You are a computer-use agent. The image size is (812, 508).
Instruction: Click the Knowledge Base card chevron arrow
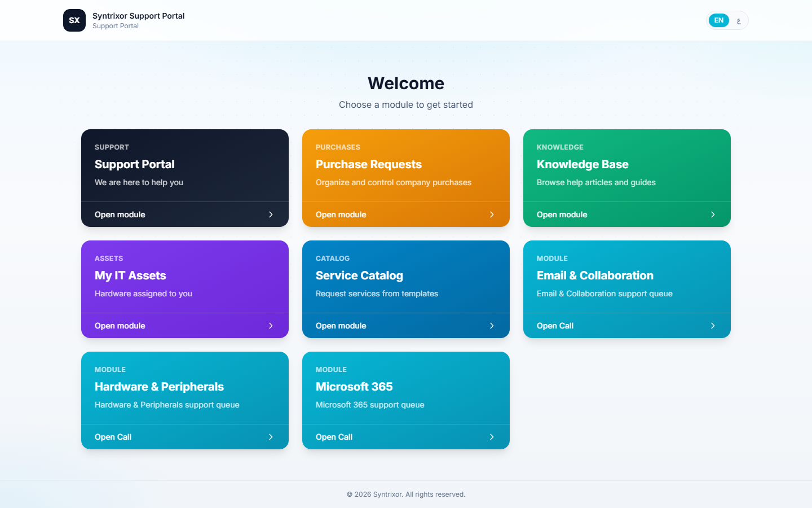pos(713,214)
